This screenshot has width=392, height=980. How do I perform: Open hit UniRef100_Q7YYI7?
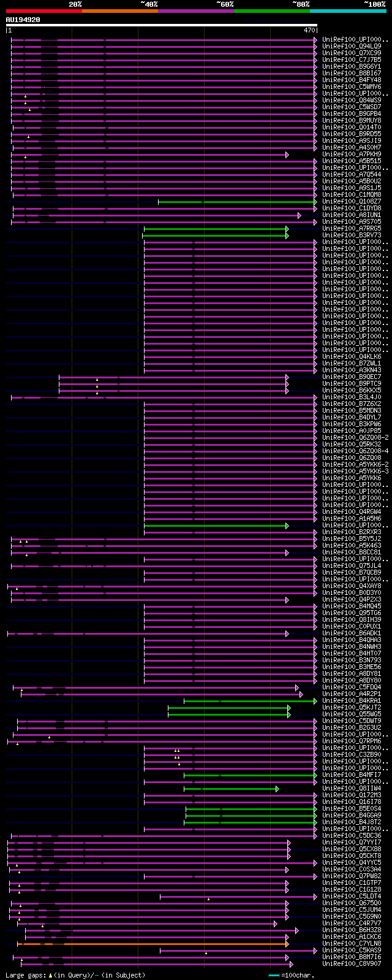tap(352, 842)
